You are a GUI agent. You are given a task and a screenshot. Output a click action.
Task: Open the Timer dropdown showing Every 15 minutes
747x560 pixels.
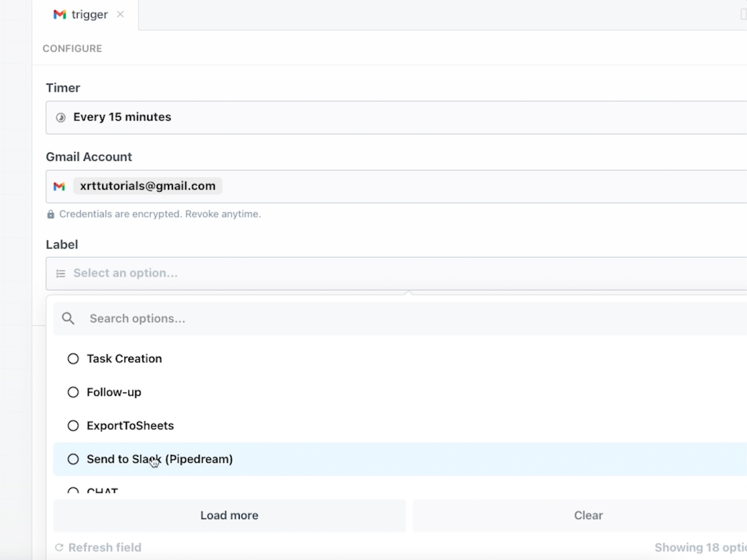[396, 117]
